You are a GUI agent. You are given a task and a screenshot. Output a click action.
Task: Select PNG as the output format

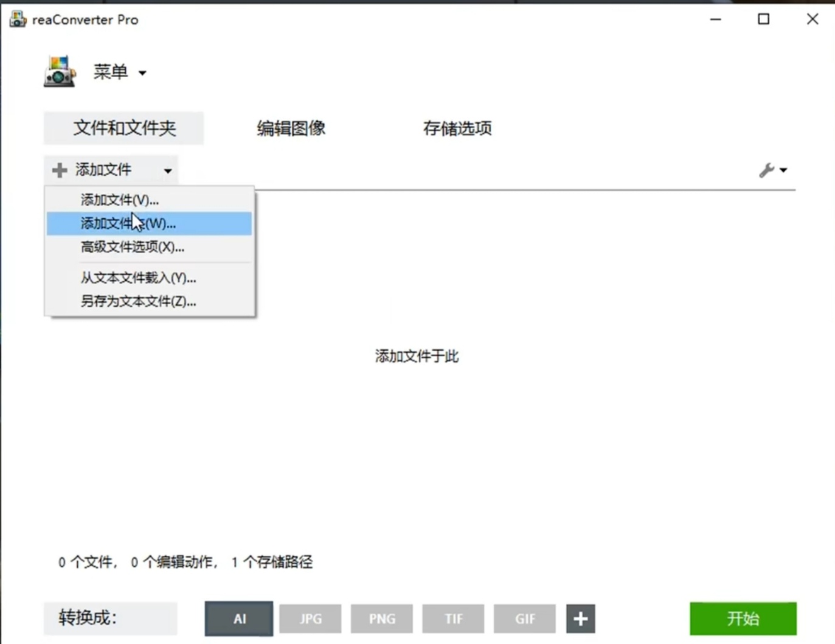click(x=381, y=618)
